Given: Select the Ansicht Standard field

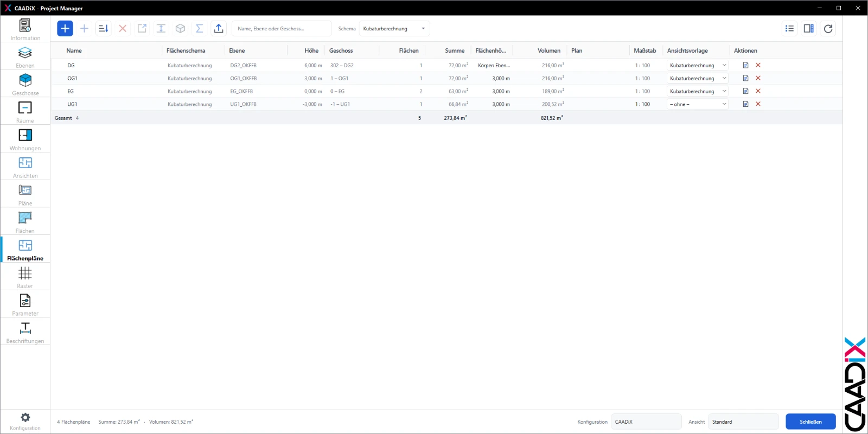Looking at the screenshot, I should click(743, 422).
